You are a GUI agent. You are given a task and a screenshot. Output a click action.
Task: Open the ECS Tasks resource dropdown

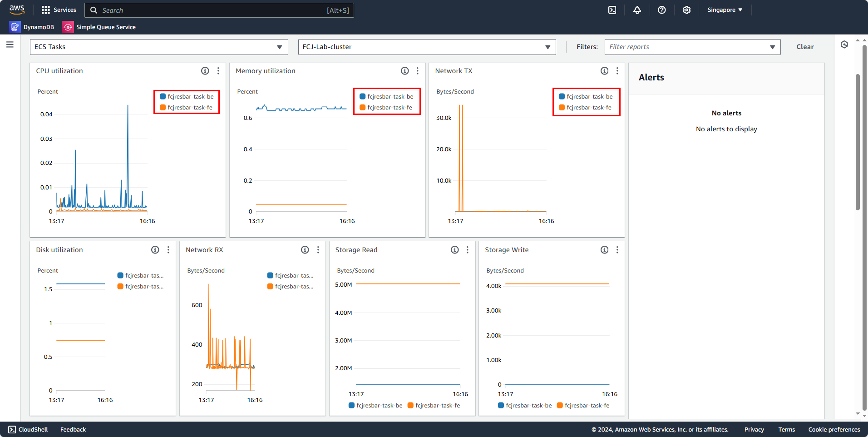coord(159,47)
